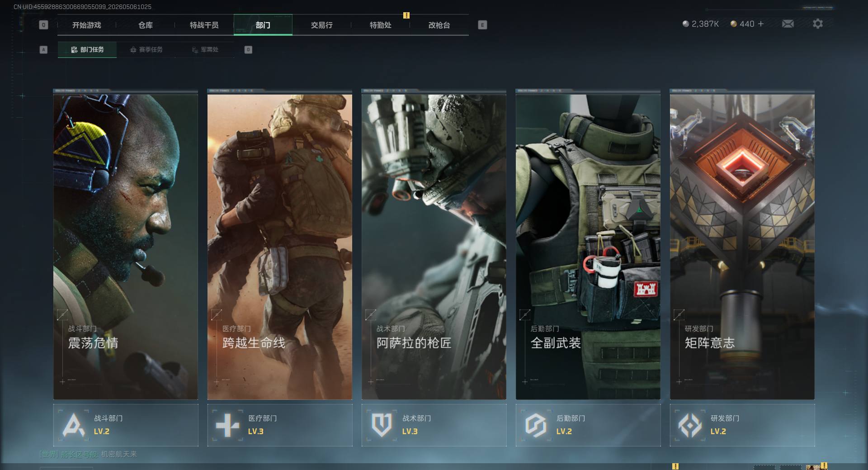Click the world chat message line
The width and height of the screenshot is (868, 470).
(x=88, y=454)
